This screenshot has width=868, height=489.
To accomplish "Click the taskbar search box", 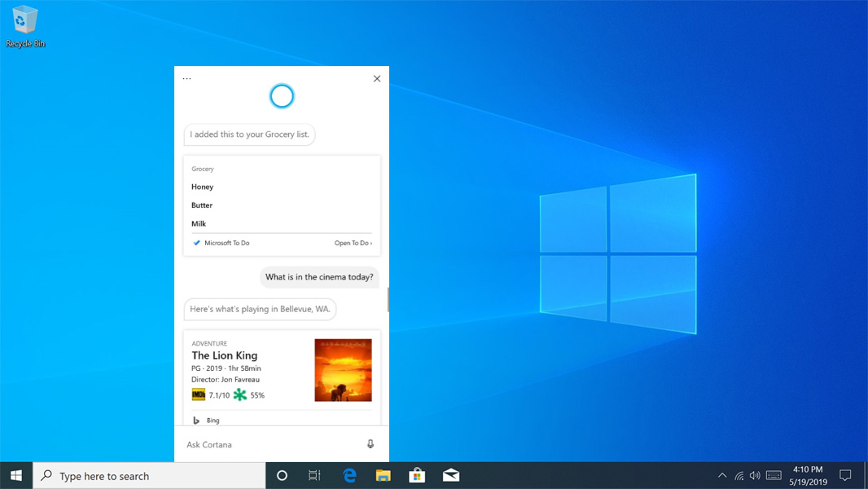I will click(150, 476).
